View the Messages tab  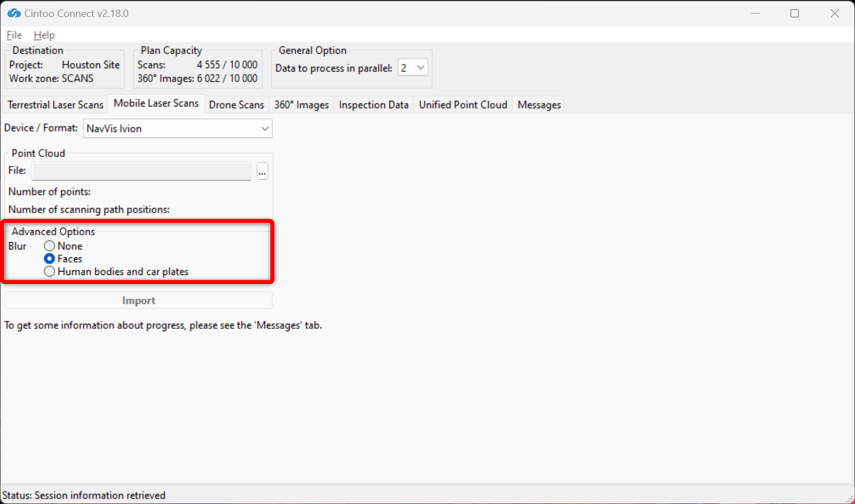point(539,105)
